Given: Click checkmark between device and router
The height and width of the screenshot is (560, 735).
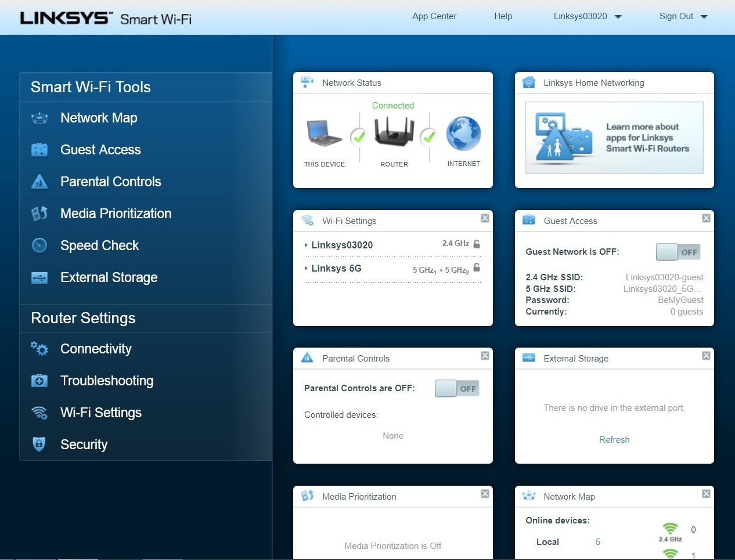Looking at the screenshot, I should point(359,137).
